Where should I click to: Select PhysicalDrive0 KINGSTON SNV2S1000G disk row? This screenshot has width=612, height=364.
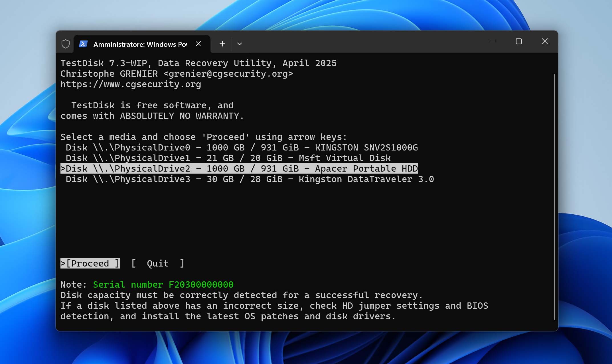(242, 148)
